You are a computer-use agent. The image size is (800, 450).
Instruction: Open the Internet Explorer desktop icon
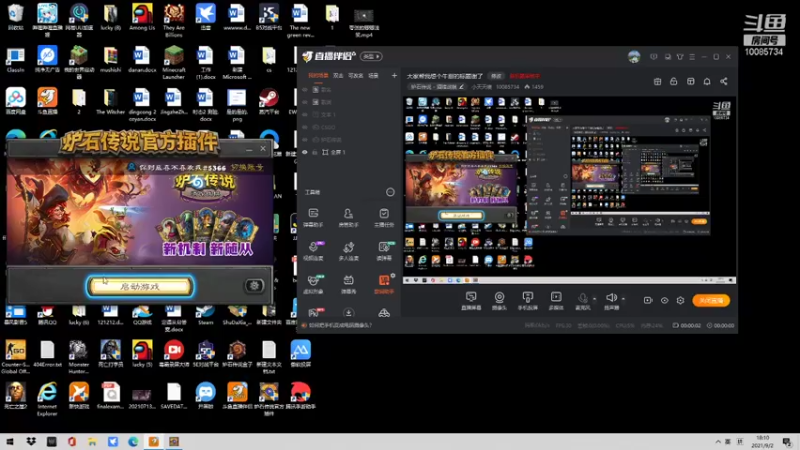pos(47,398)
